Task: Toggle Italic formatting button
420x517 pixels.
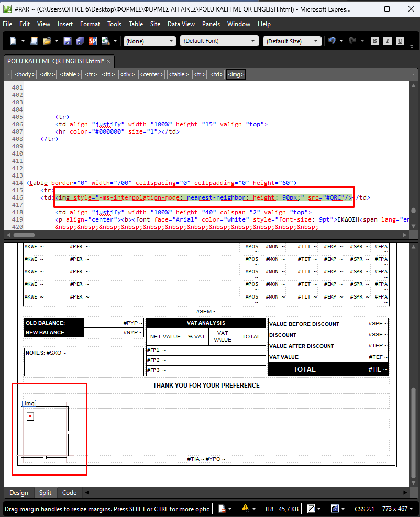Action: [x=388, y=41]
